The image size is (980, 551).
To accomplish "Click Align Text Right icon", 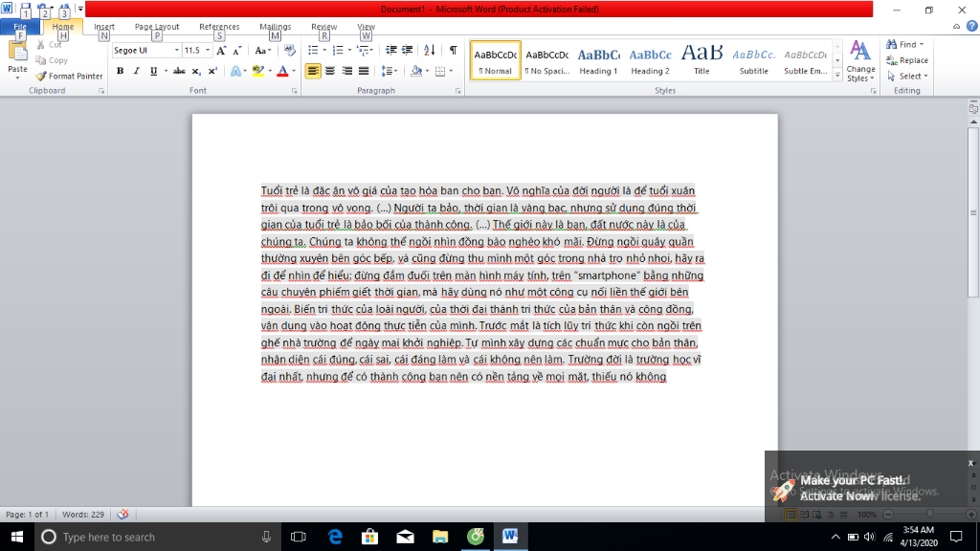I will (346, 71).
